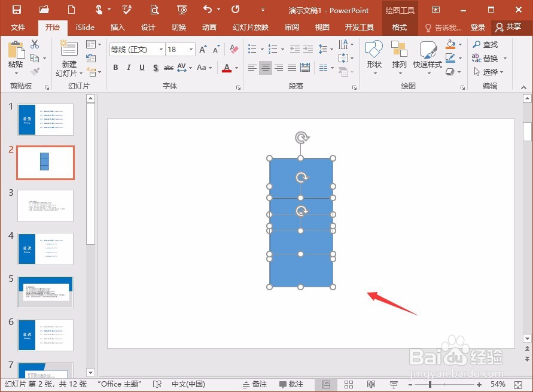This screenshot has height=392, width=533.
Task: Cut the selection with the scissors icon
Action: pyautogui.click(x=34, y=44)
